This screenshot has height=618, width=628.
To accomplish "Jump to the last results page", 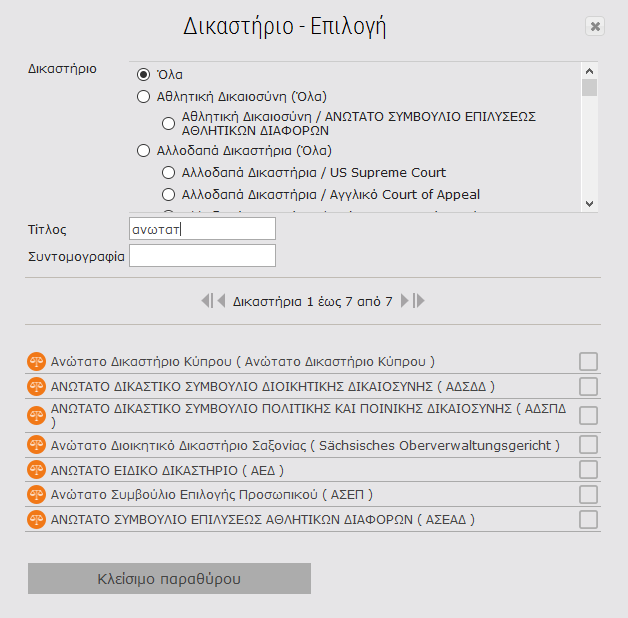I will 420,300.
